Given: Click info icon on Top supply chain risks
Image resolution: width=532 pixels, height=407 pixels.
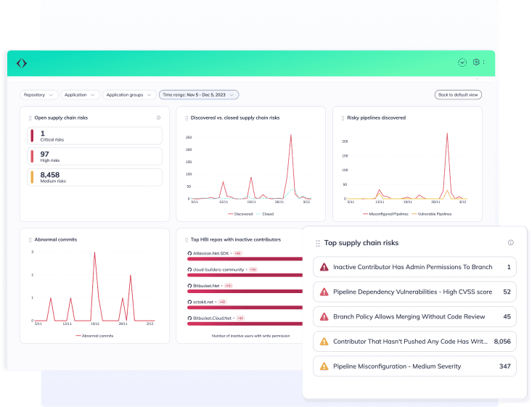Looking at the screenshot, I should [x=510, y=243].
